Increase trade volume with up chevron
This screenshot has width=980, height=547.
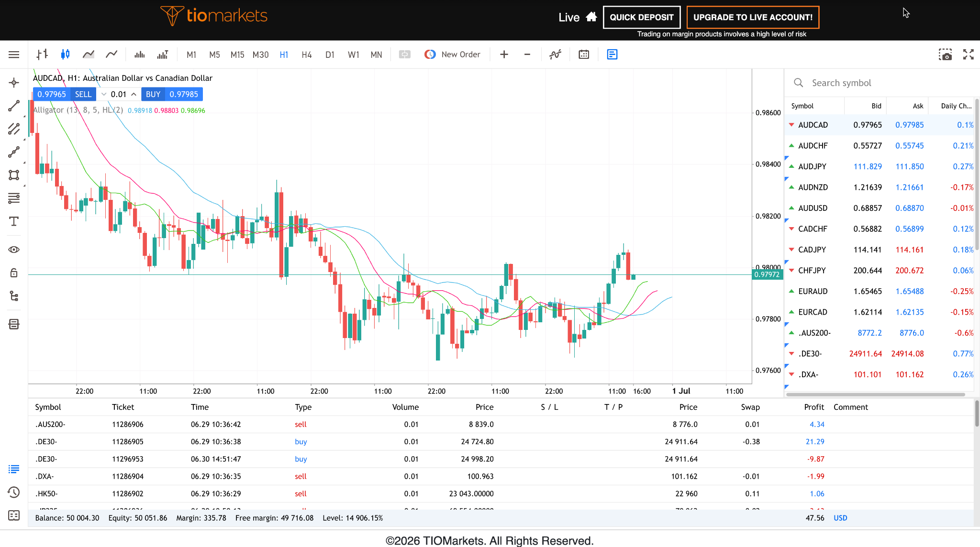pyautogui.click(x=134, y=94)
